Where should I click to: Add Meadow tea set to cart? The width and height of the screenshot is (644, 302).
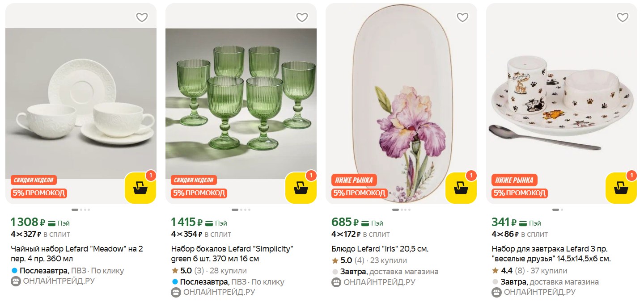coord(140,188)
